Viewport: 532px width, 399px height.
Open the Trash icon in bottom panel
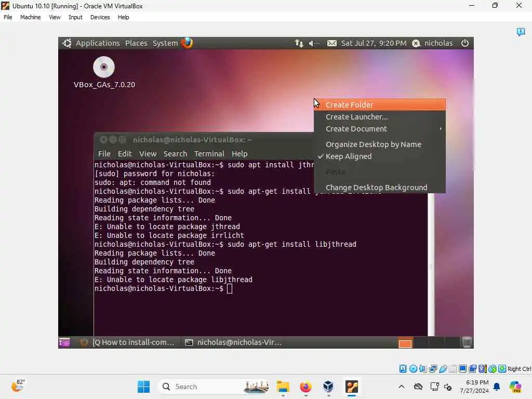point(467,342)
